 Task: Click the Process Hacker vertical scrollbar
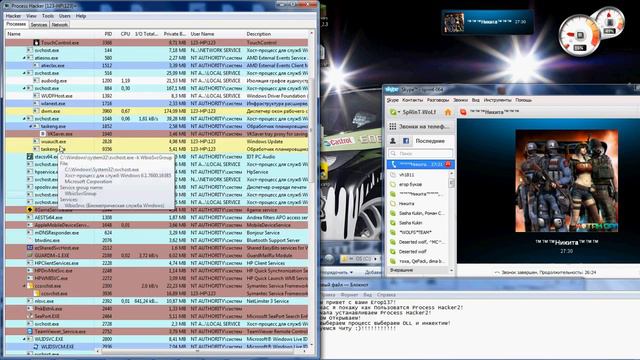pos(311,131)
